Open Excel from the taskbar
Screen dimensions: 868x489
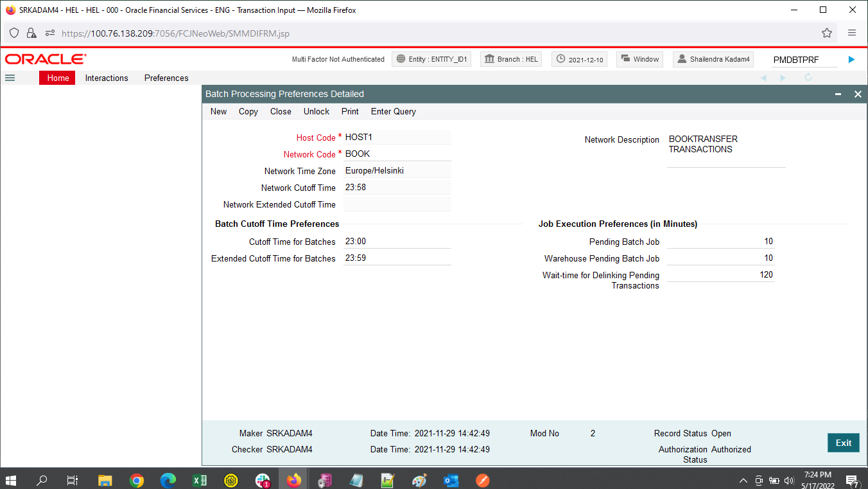(199, 480)
